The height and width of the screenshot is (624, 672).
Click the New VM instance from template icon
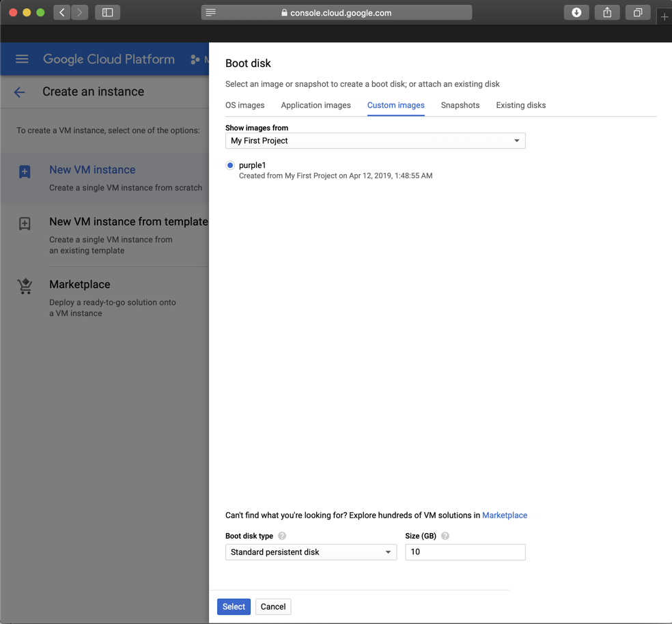pos(25,223)
